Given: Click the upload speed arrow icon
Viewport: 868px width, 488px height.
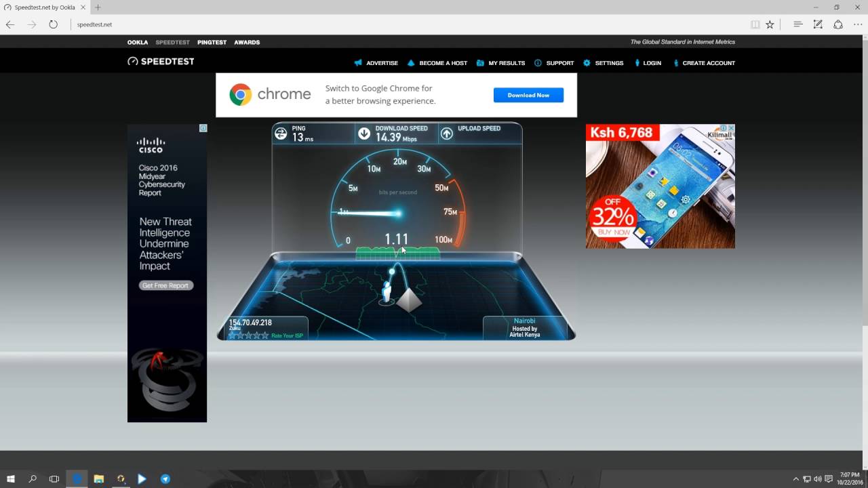Looking at the screenshot, I should [447, 134].
